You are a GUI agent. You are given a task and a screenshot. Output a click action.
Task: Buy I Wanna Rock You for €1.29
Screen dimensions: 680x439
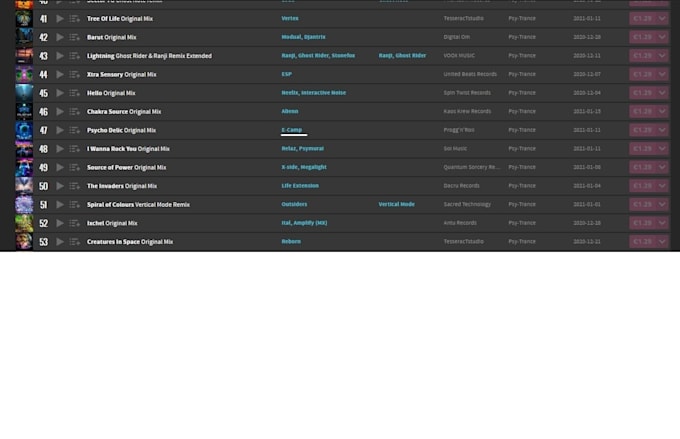(642, 149)
